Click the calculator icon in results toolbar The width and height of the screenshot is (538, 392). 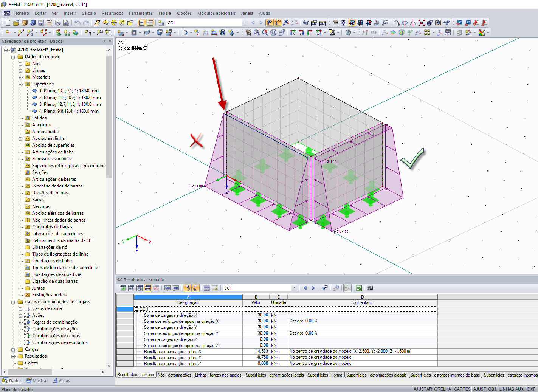[x=370, y=288]
